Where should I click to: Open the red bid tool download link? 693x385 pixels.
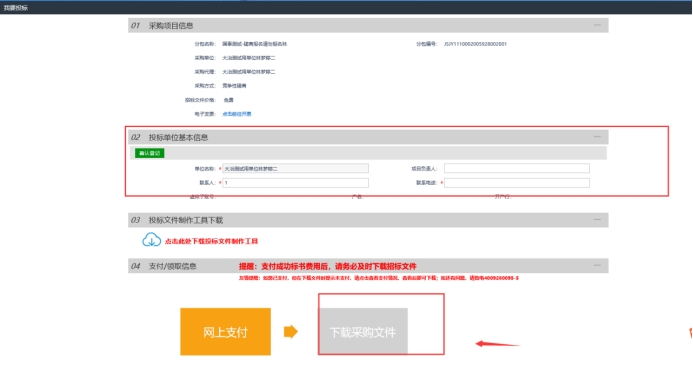point(211,241)
